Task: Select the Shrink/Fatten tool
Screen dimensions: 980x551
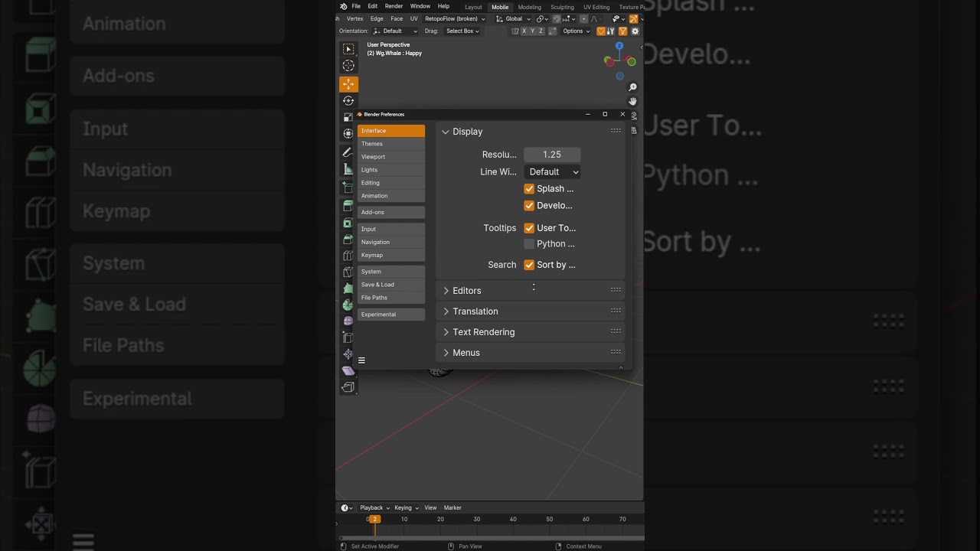Action: tap(348, 354)
